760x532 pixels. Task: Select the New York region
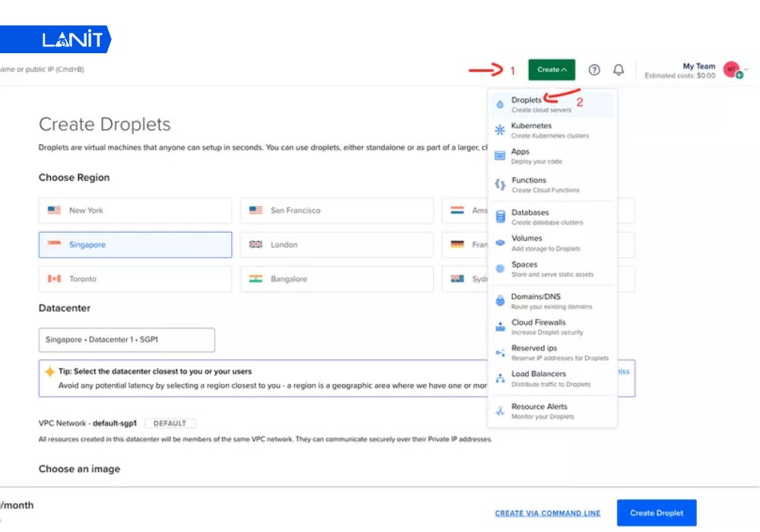[135, 211]
